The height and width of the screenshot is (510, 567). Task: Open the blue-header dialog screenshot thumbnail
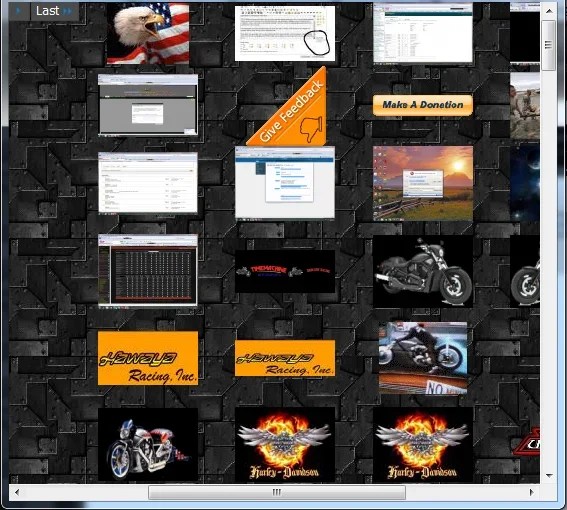tap(285, 182)
